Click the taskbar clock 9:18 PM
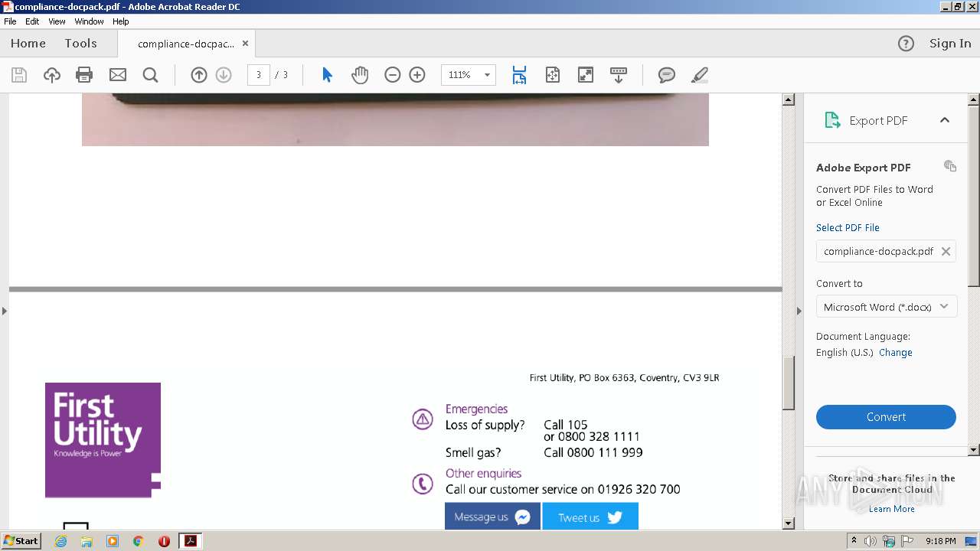The width and height of the screenshot is (980, 551). (940, 541)
